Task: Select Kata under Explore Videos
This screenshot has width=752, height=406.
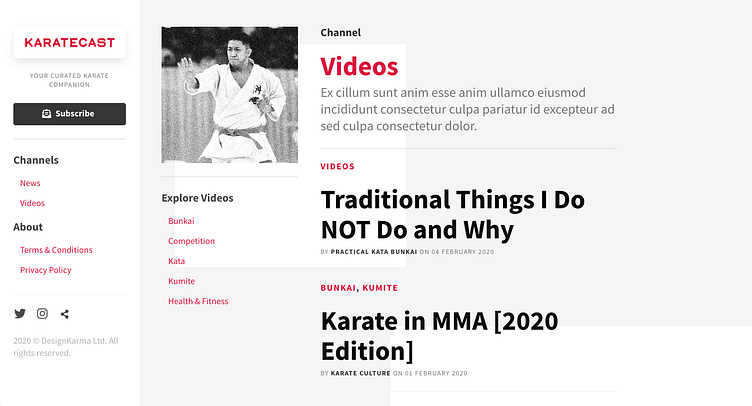Action: [176, 261]
